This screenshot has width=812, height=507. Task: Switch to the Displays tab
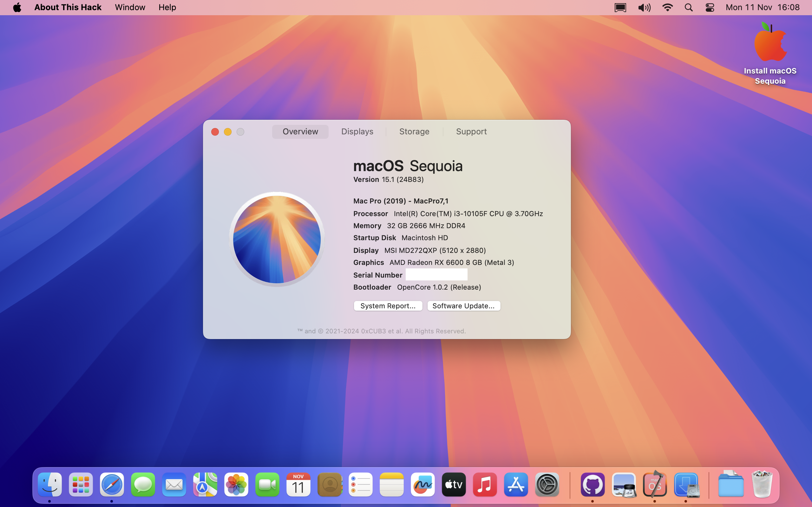(x=357, y=132)
